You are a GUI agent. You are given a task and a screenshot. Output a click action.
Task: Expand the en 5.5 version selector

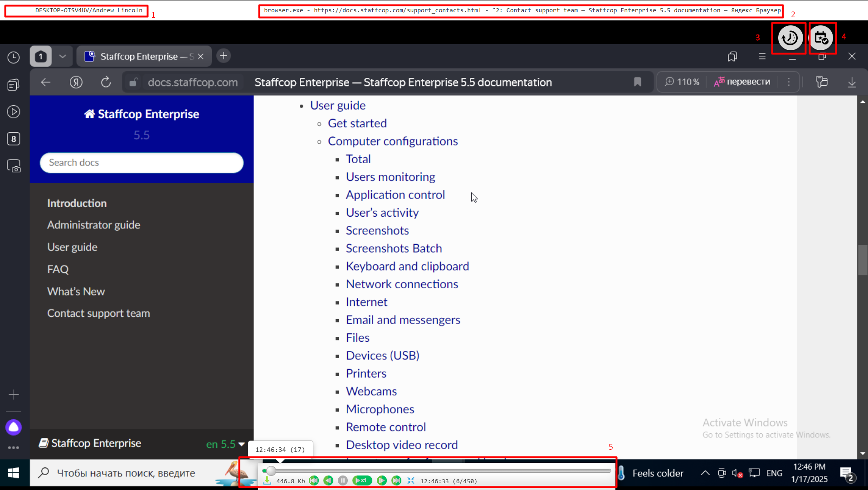click(225, 444)
